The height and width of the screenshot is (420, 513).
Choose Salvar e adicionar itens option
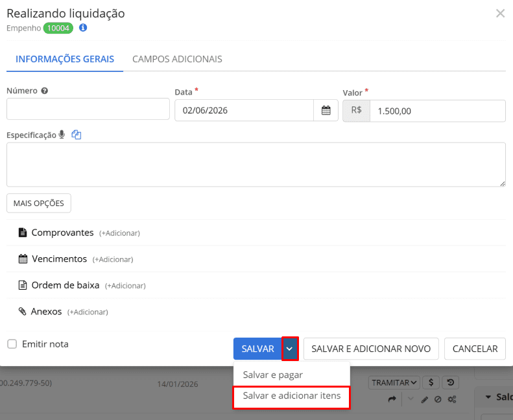(x=291, y=395)
